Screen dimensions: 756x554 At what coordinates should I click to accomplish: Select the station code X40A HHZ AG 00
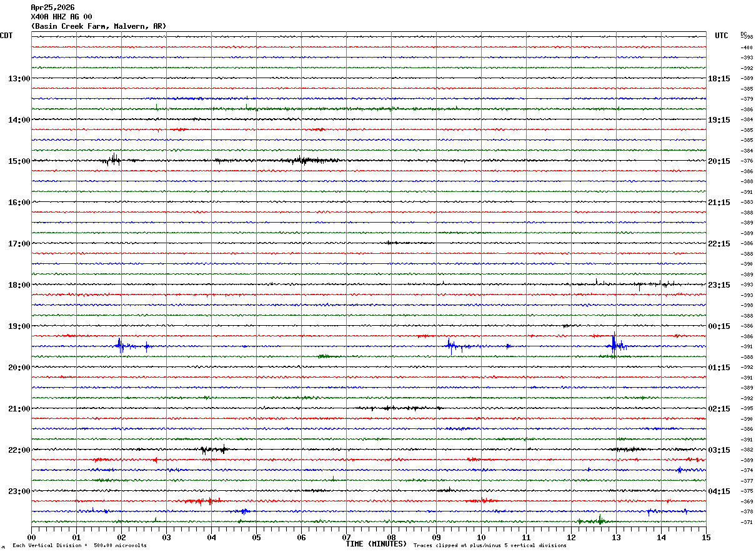[x=61, y=17]
